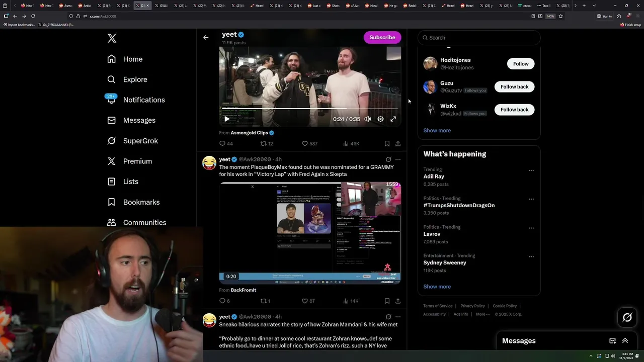Open SuperGrok in sidebar
644x362 pixels.
click(x=132, y=141)
